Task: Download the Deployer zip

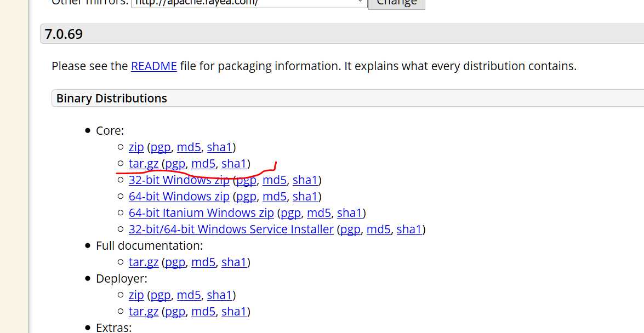Action: 136,295
